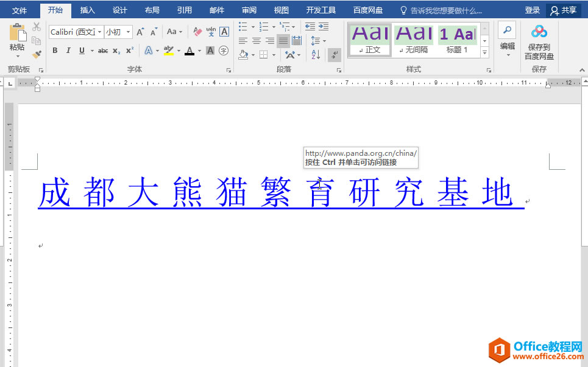Open the Calibri font name dropdown
Screen dimensions: 588x367
100,32
